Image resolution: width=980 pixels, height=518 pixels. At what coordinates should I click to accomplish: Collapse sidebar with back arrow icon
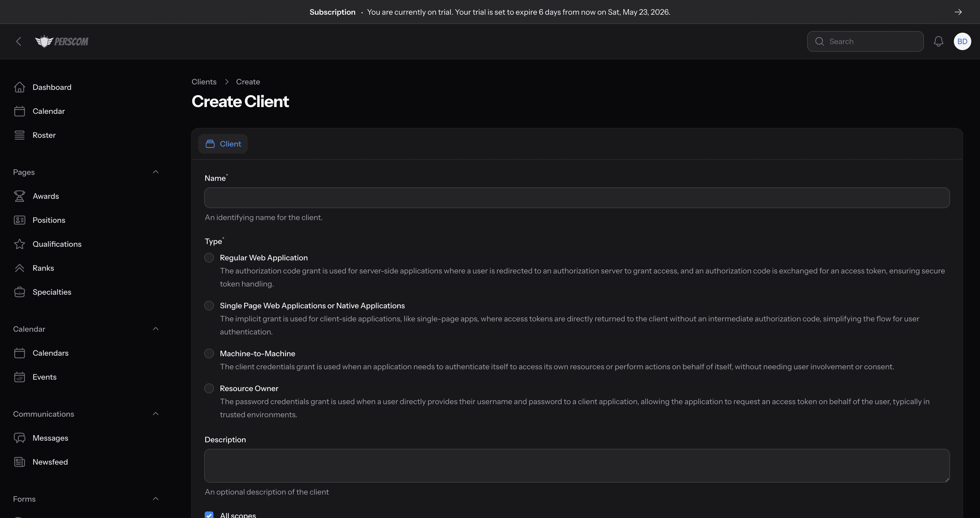click(18, 41)
